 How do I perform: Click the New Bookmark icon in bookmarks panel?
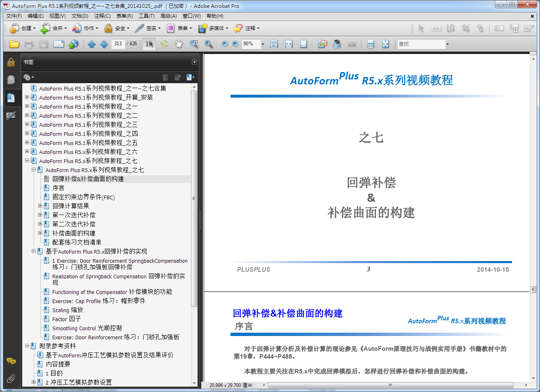coord(190,77)
